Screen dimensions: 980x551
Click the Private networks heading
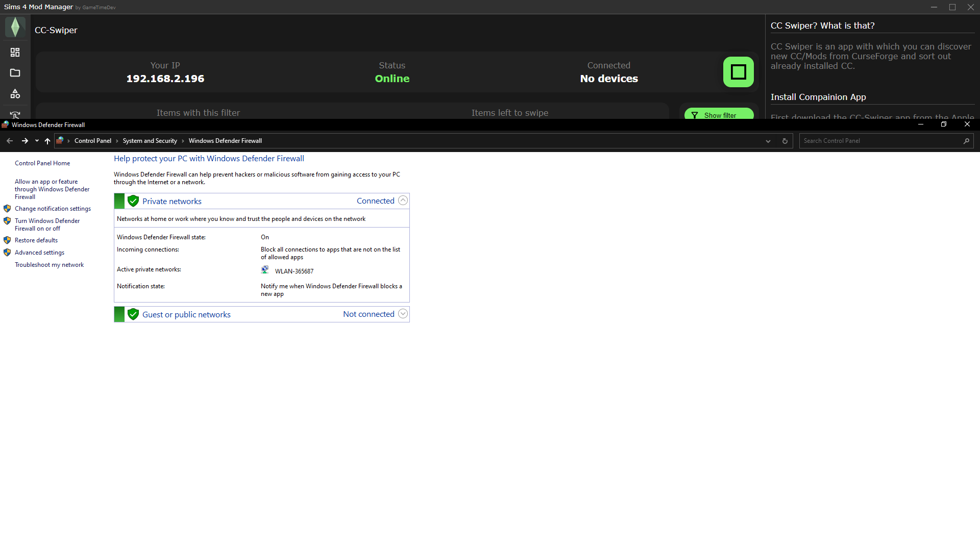[x=172, y=202]
